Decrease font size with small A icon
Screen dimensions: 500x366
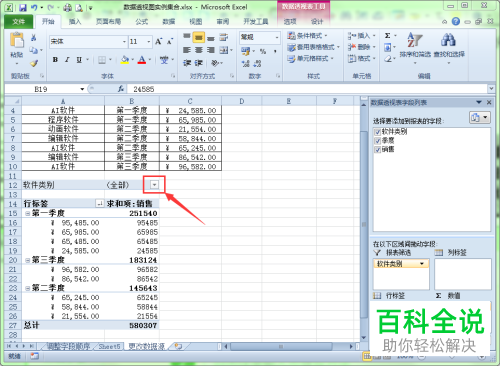tap(170, 41)
